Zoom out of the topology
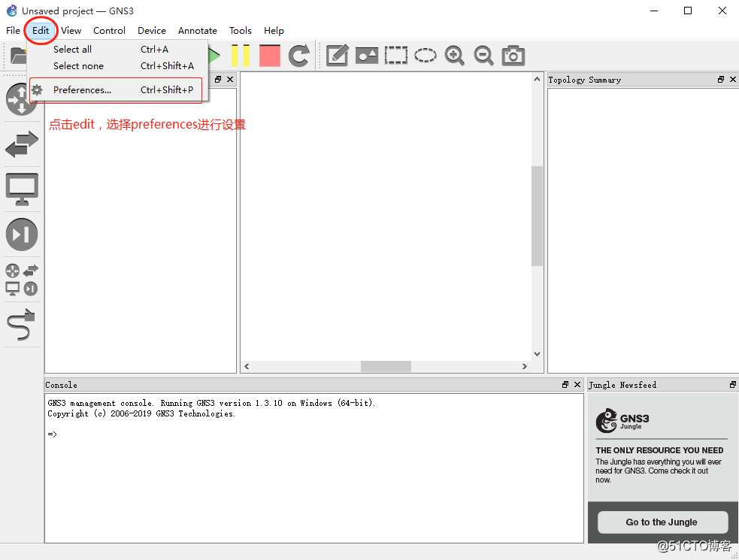This screenshot has width=739, height=560. point(483,56)
